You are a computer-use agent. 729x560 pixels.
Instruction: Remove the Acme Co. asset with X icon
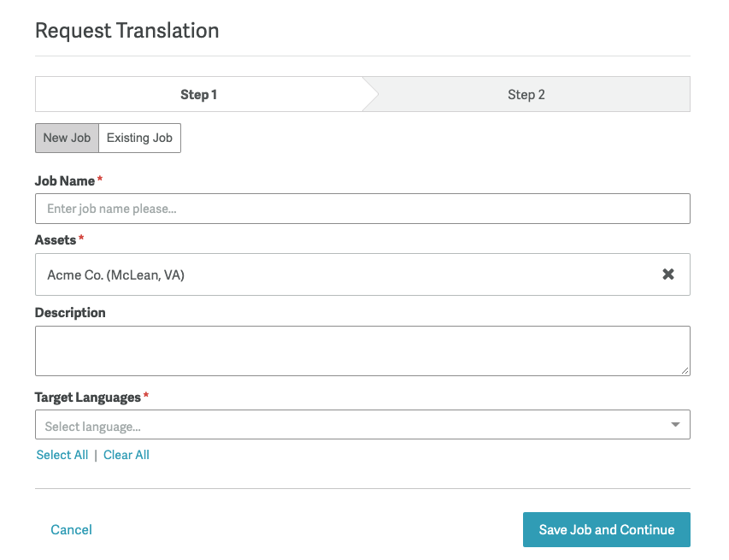tap(668, 274)
